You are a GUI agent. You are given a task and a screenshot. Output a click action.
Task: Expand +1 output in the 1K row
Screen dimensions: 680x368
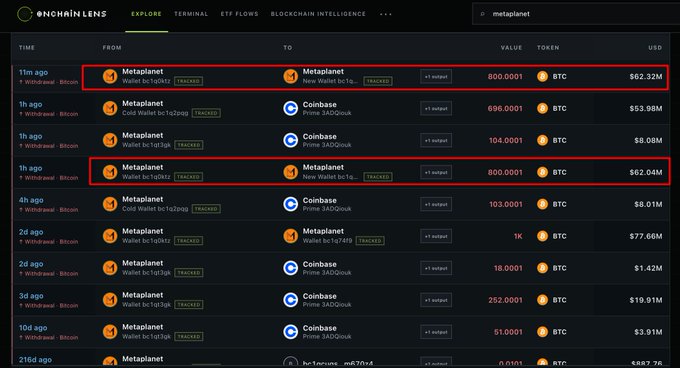pyautogui.click(x=436, y=236)
